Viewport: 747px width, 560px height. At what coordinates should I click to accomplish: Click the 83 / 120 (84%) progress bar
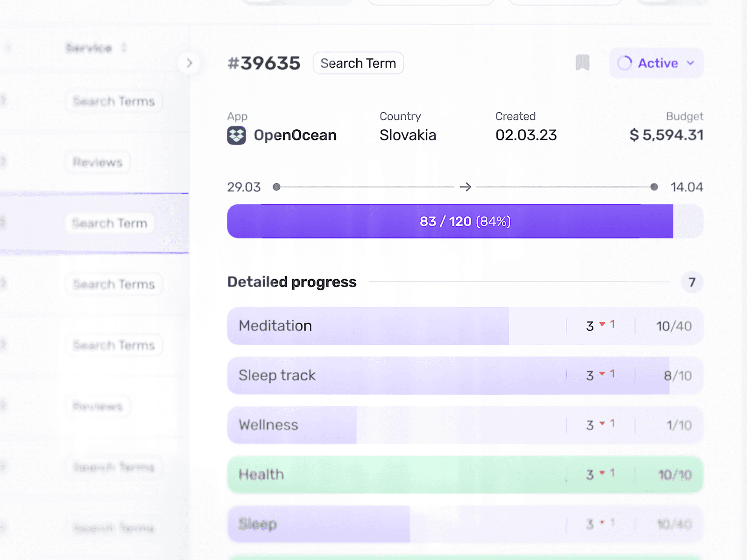tap(465, 221)
